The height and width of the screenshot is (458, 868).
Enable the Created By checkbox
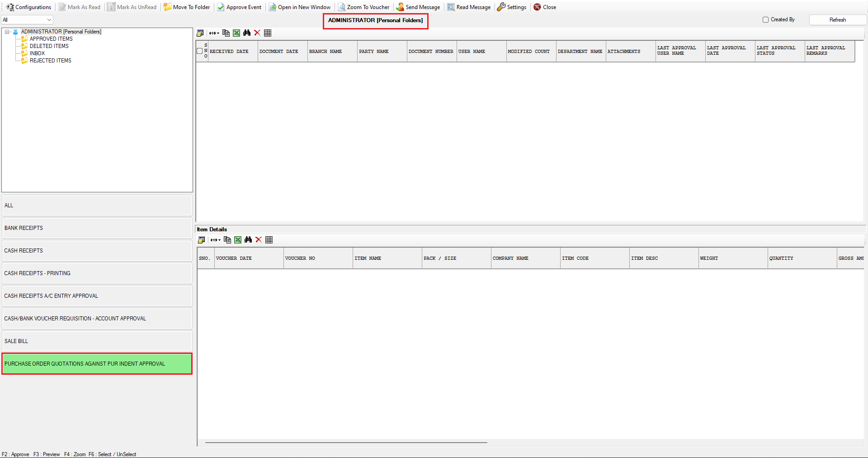(765, 20)
